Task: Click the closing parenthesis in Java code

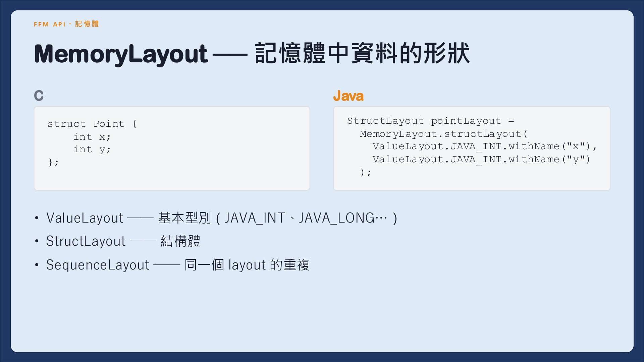Action: [366, 172]
